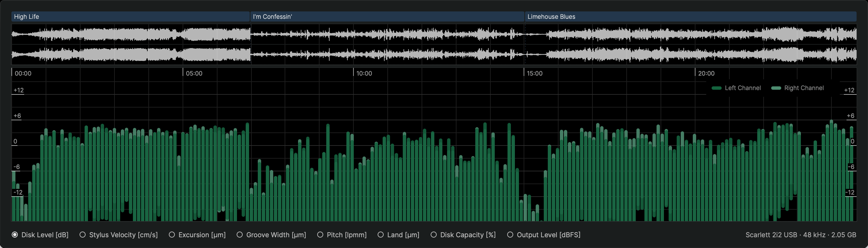Select the High Life track header
The height and width of the screenshot is (248, 868).
click(x=131, y=16)
